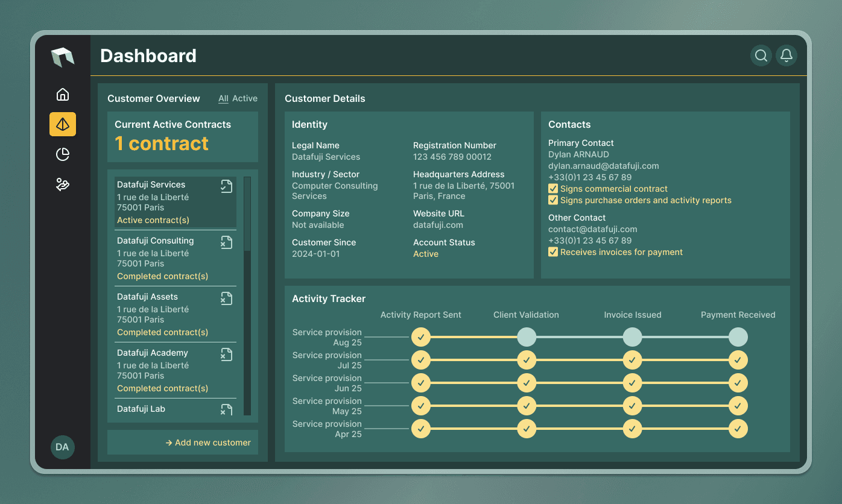Click Jul 25 Client Validation checkmark
Image resolution: width=842 pixels, height=504 pixels.
click(527, 360)
